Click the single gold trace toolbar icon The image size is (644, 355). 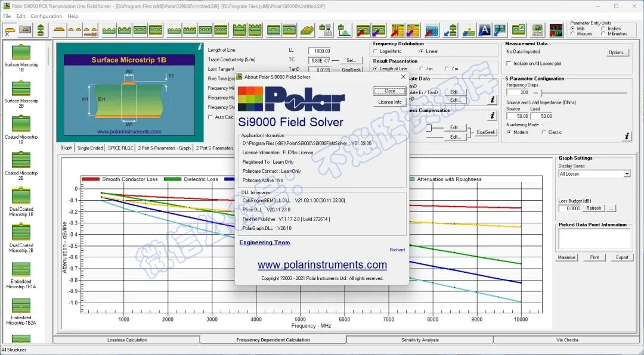pyautogui.click(x=59, y=30)
